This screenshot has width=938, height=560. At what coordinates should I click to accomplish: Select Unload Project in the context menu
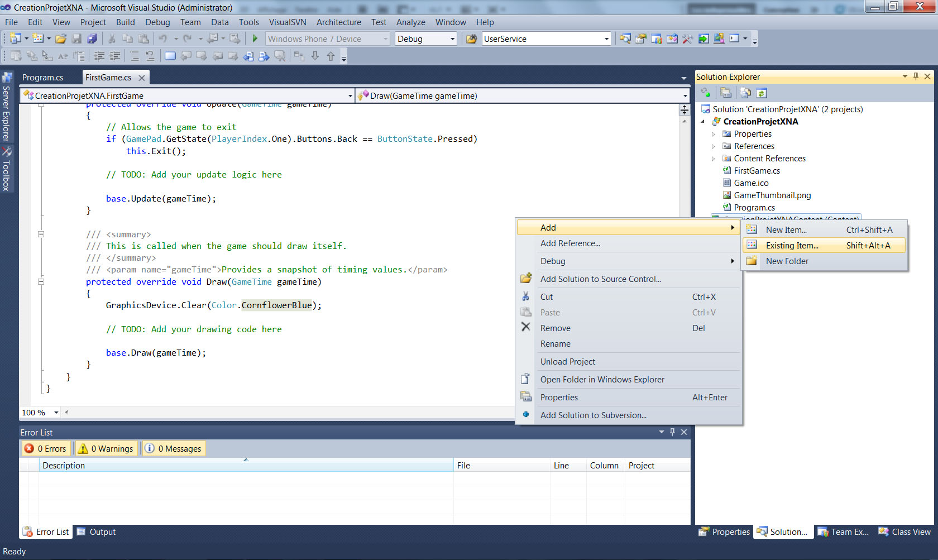(x=567, y=362)
